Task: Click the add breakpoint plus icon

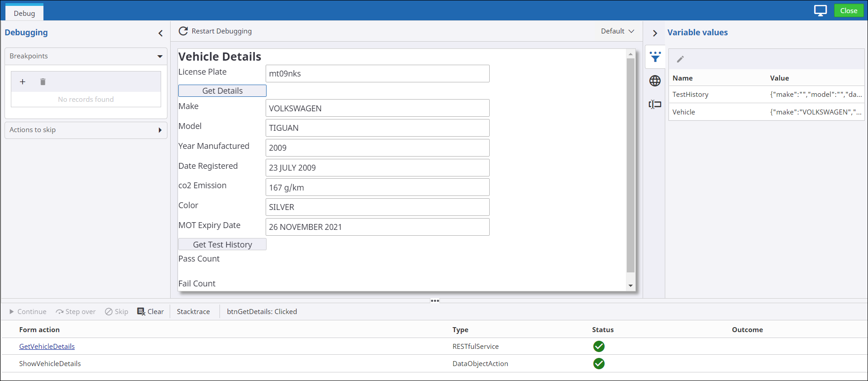Action: pos(23,82)
